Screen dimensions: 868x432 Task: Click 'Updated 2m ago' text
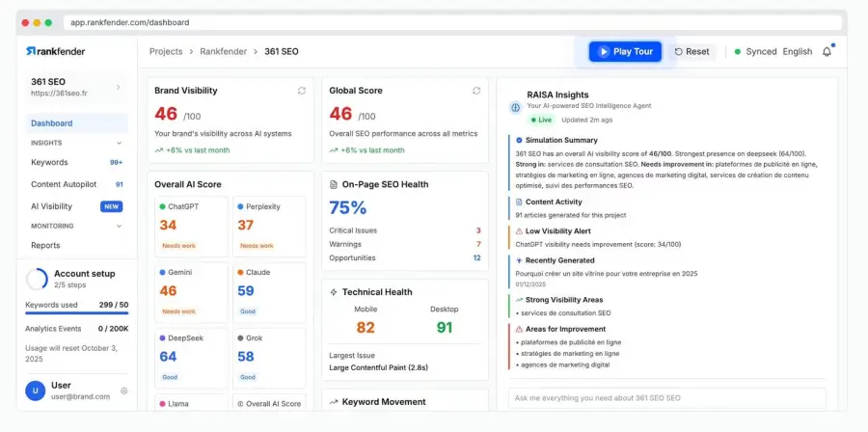click(x=586, y=120)
